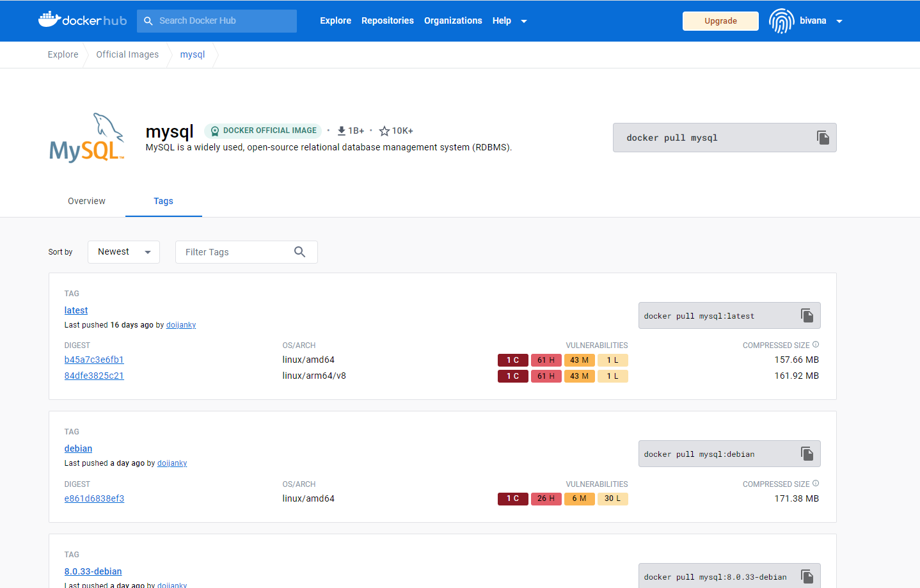This screenshot has height=588, width=920.
Task: Click the compressed size info icon for debian
Action: click(x=816, y=483)
